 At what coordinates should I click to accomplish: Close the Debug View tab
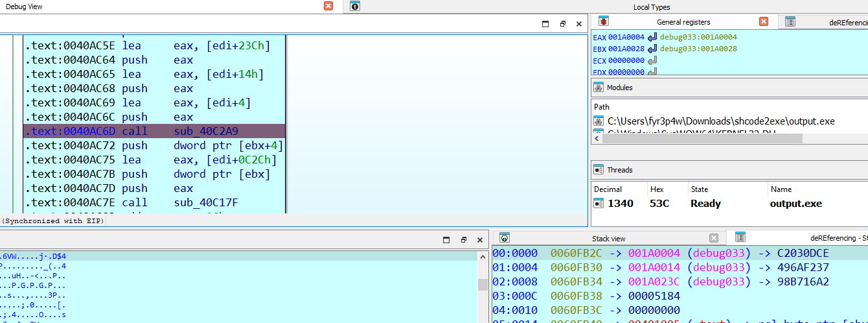click(x=328, y=6)
